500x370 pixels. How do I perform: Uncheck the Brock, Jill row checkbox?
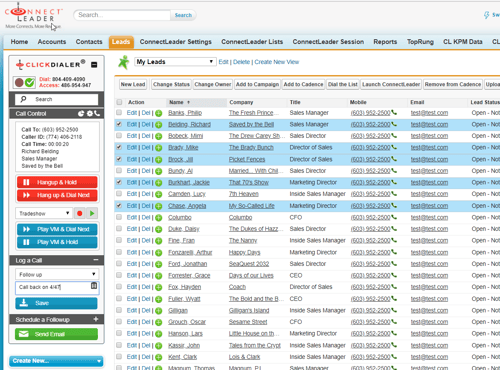[x=119, y=159]
